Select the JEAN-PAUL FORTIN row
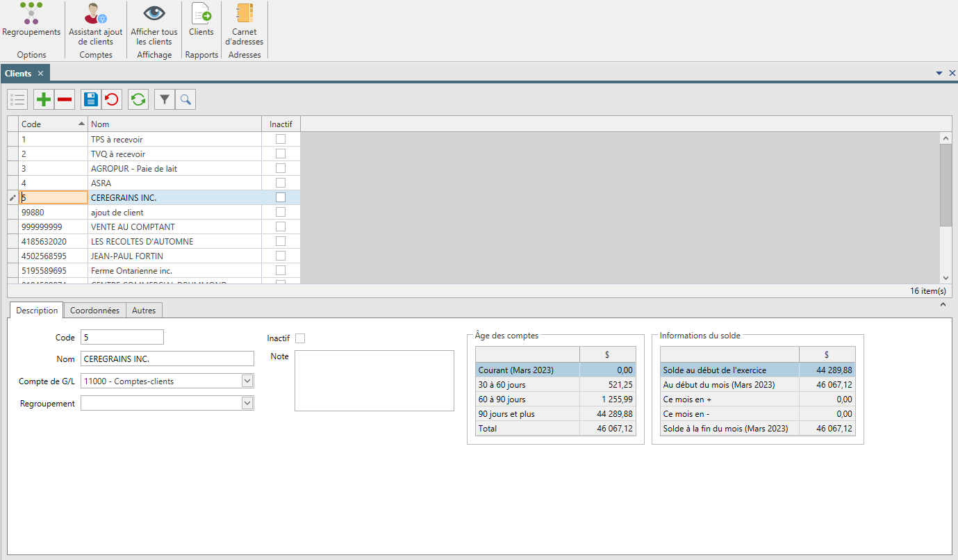Screen dimensions: 958x560 [154, 256]
